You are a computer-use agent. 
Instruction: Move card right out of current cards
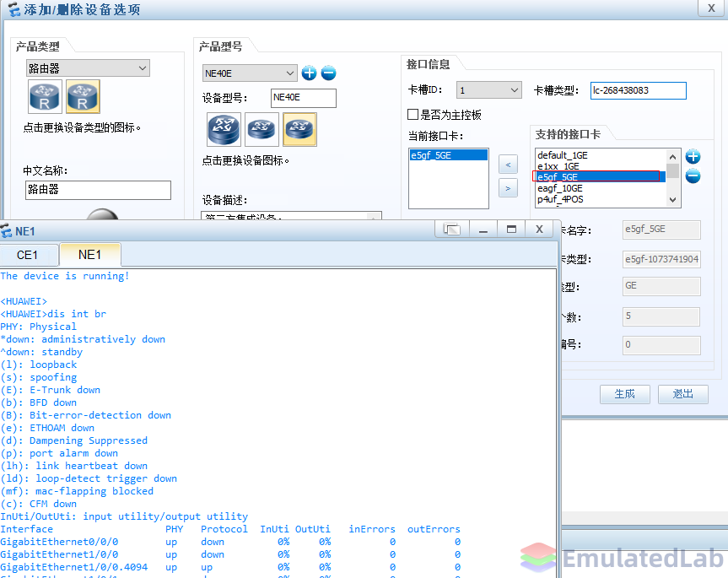point(508,188)
